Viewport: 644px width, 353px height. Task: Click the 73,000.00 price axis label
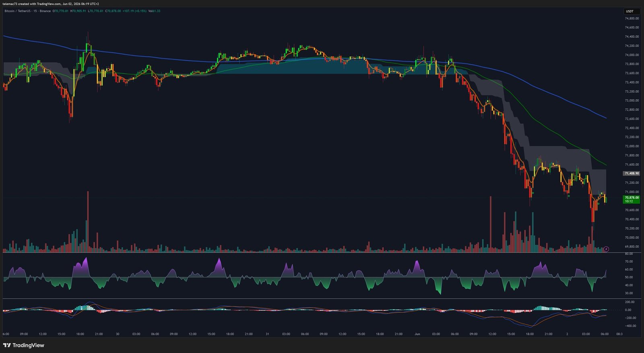pos(632,101)
